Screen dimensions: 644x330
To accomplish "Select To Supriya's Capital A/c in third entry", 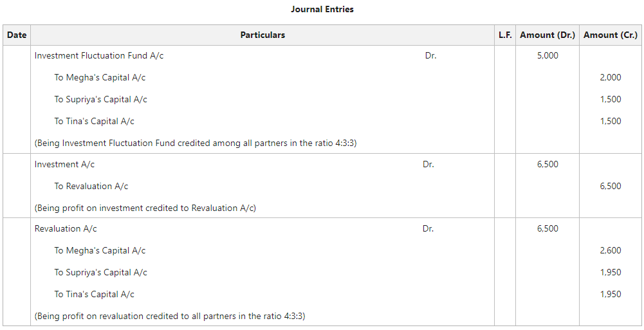I will (x=101, y=273).
